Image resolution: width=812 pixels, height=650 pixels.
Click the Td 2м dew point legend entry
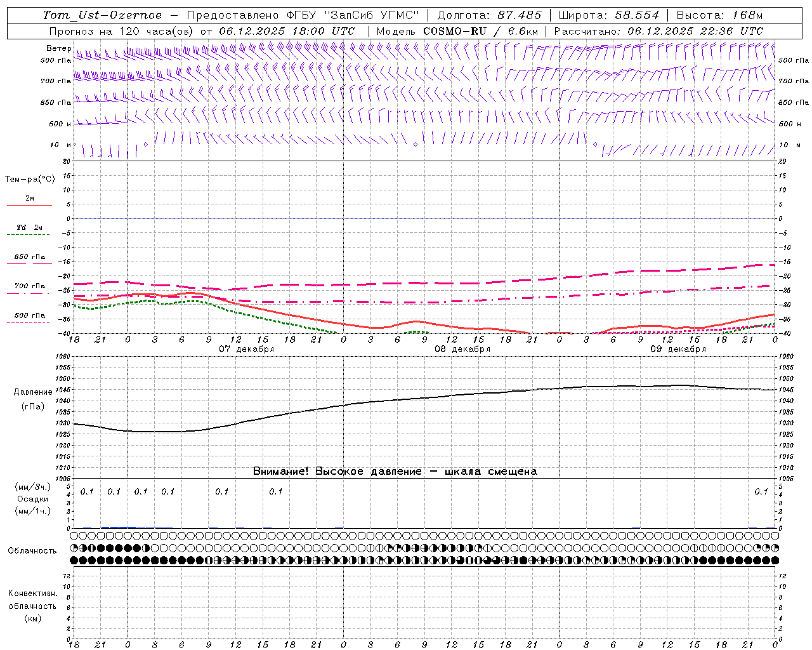pyautogui.click(x=30, y=227)
